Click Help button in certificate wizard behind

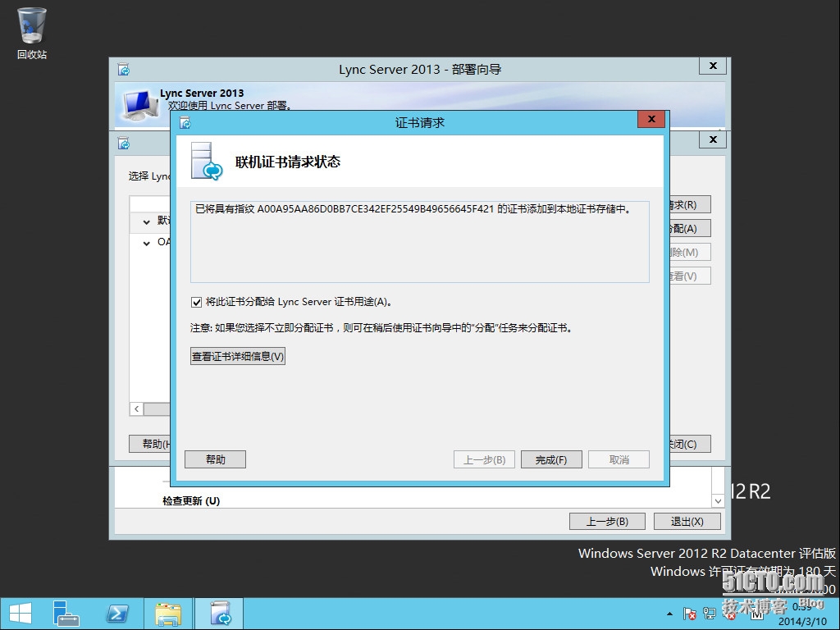tap(150, 444)
